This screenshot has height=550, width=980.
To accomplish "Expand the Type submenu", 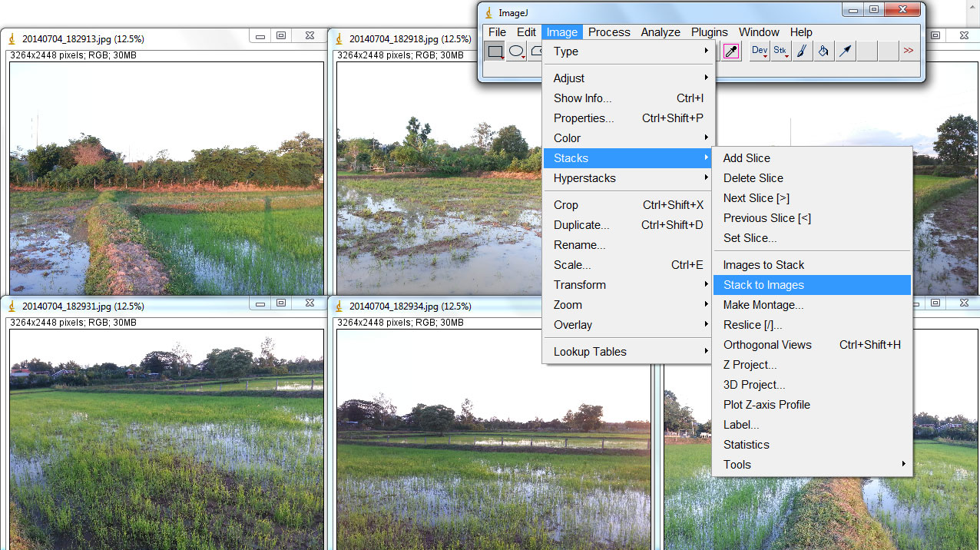I will [566, 51].
